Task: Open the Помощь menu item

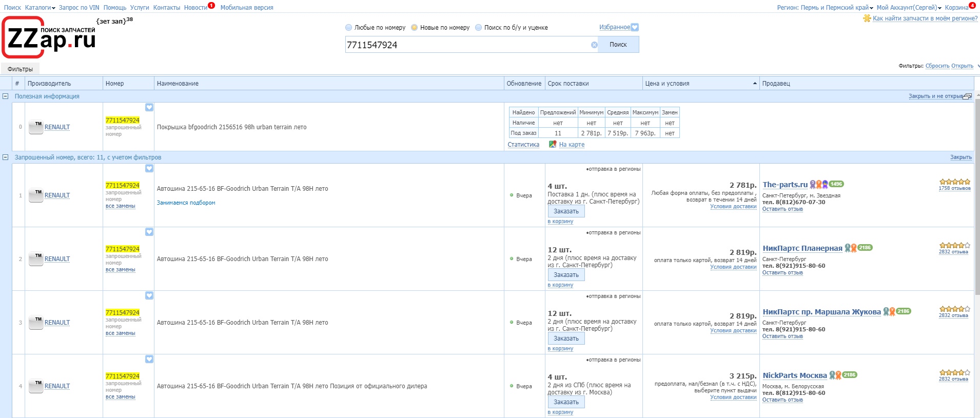Action: click(115, 8)
